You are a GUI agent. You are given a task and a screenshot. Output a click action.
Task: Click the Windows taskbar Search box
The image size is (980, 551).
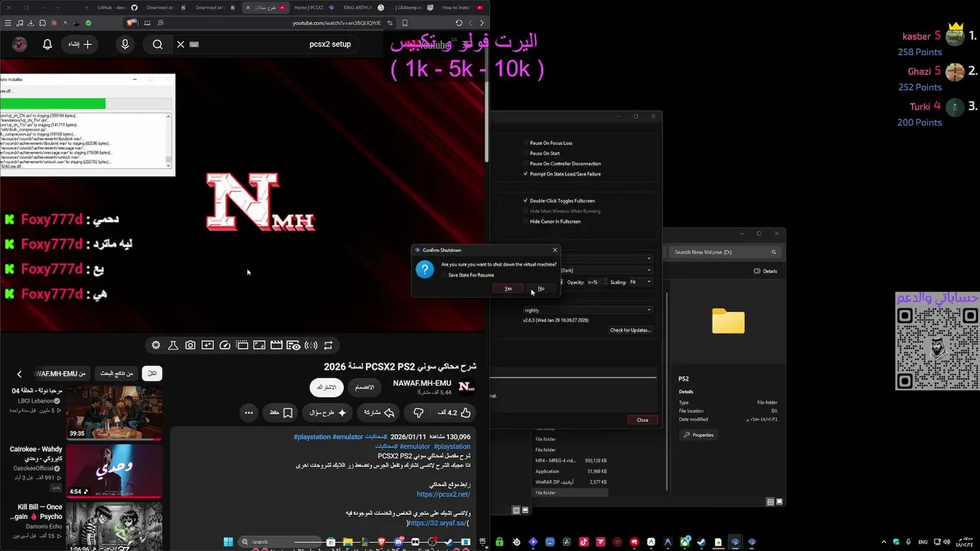[x=282, y=542]
